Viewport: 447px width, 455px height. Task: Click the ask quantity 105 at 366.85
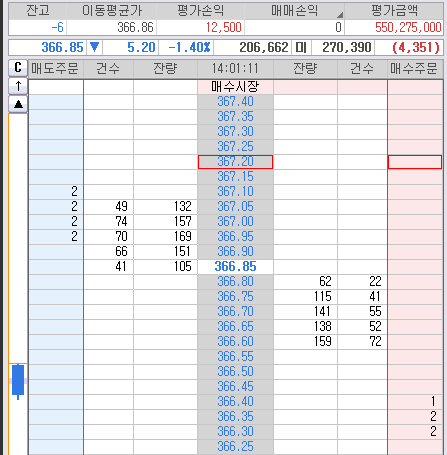point(165,266)
